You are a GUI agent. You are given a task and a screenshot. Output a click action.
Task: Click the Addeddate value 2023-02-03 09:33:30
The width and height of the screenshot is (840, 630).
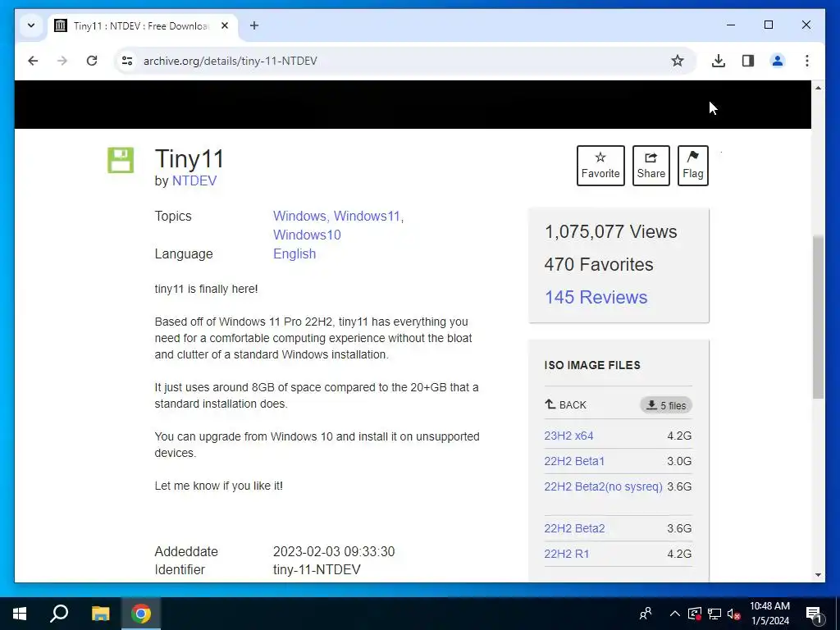(334, 551)
